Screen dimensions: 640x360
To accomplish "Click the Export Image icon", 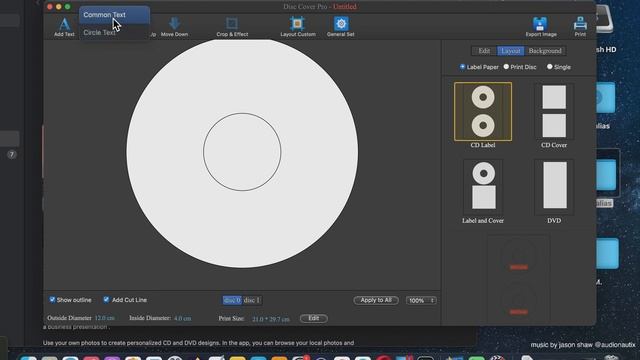I will (x=540, y=27).
